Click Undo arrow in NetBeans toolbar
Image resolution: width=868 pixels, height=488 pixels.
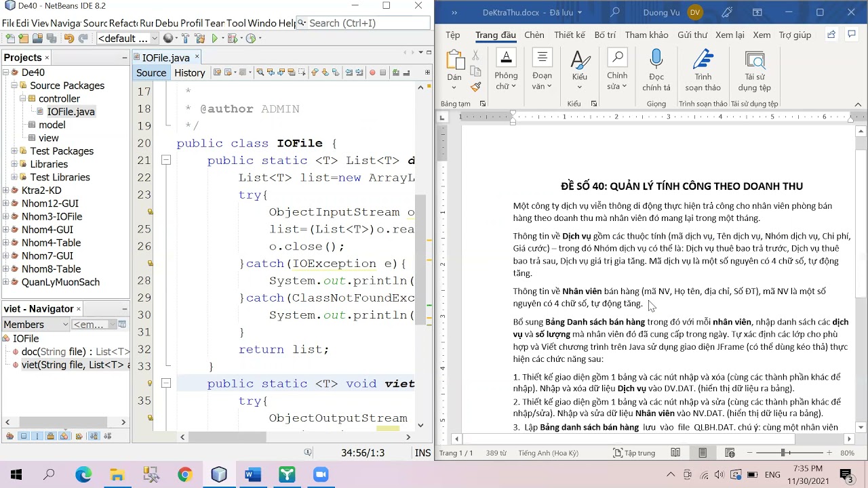pyautogui.click(x=68, y=39)
